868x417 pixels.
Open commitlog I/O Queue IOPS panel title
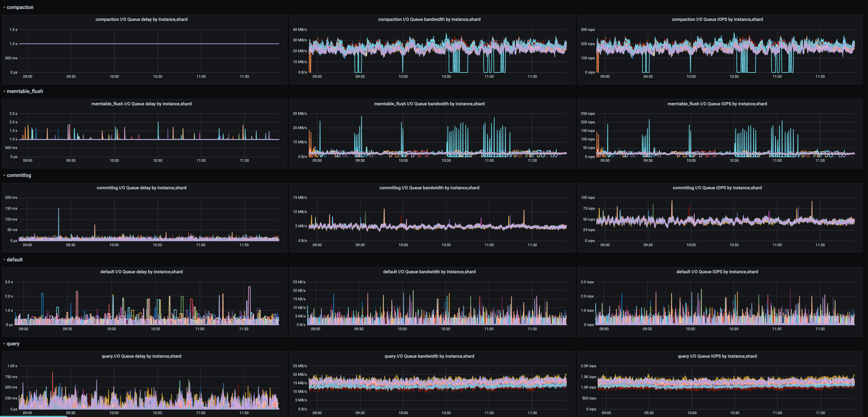point(717,188)
